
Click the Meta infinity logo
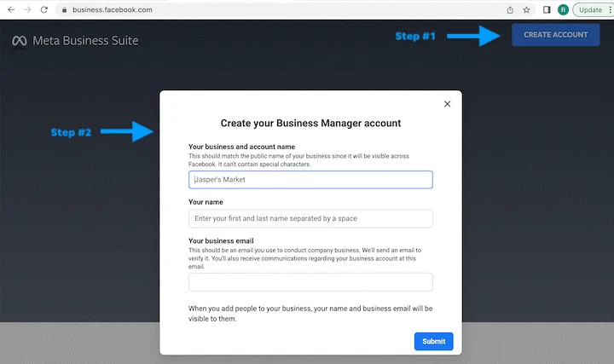click(19, 41)
